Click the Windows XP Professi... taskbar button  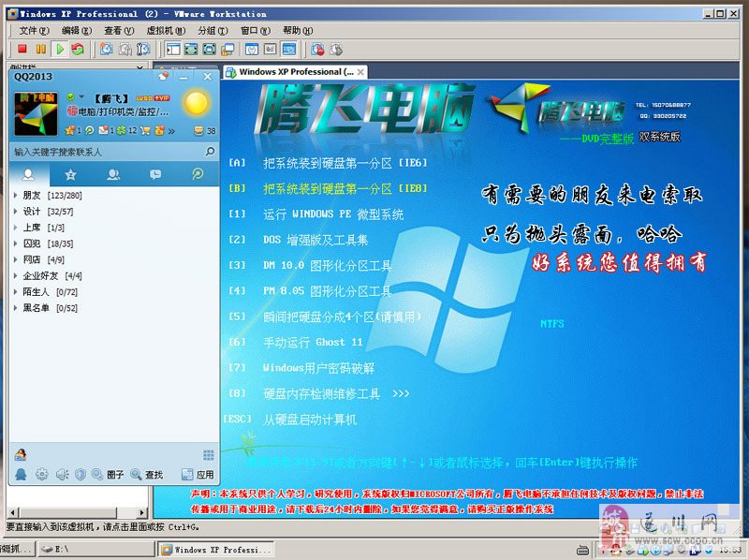pyautogui.click(x=216, y=550)
